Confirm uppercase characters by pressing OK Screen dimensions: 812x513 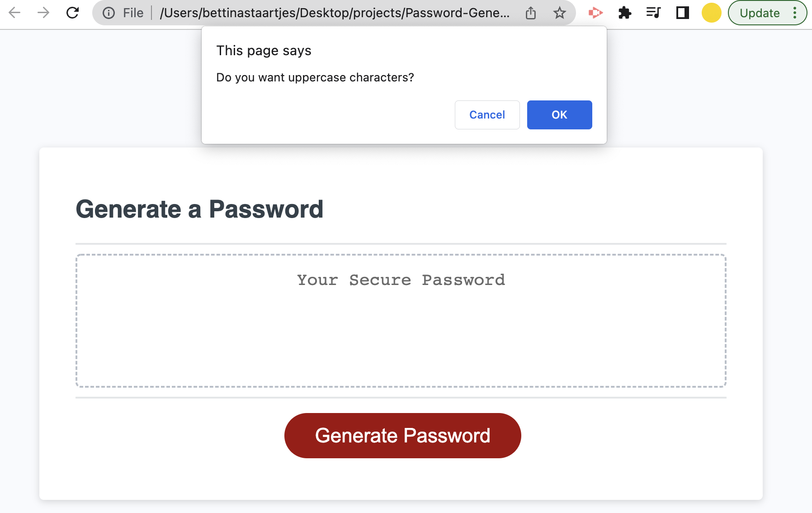coord(559,115)
